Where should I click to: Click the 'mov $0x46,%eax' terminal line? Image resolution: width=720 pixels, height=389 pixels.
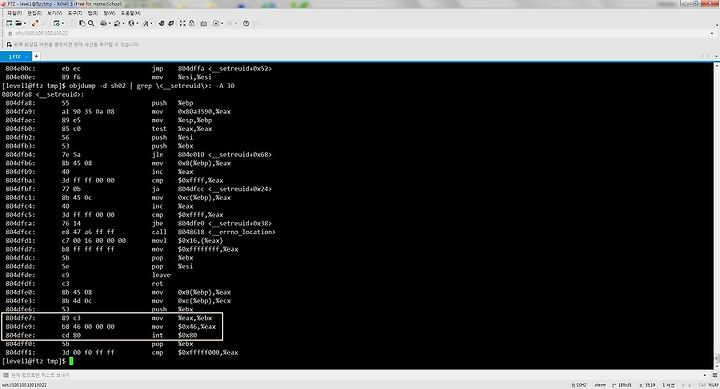click(x=110, y=327)
